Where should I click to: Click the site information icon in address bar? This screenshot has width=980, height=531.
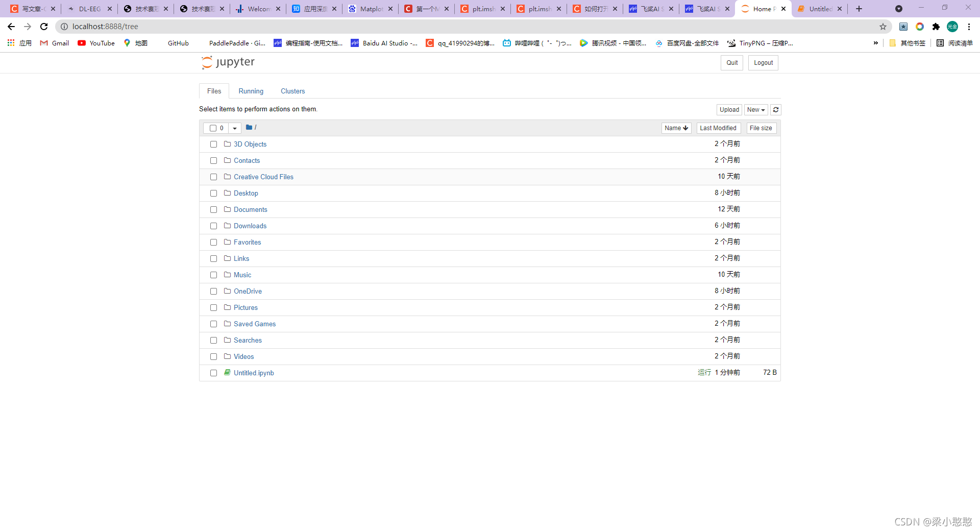(64, 27)
